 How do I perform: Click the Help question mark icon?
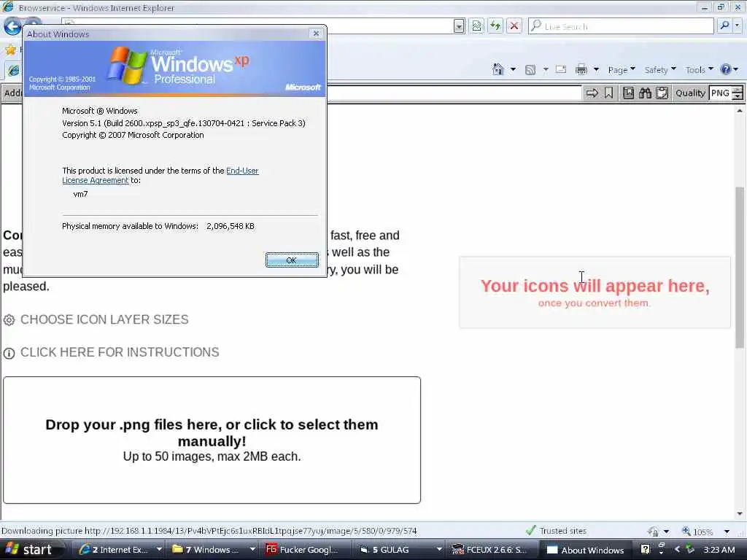(x=726, y=69)
